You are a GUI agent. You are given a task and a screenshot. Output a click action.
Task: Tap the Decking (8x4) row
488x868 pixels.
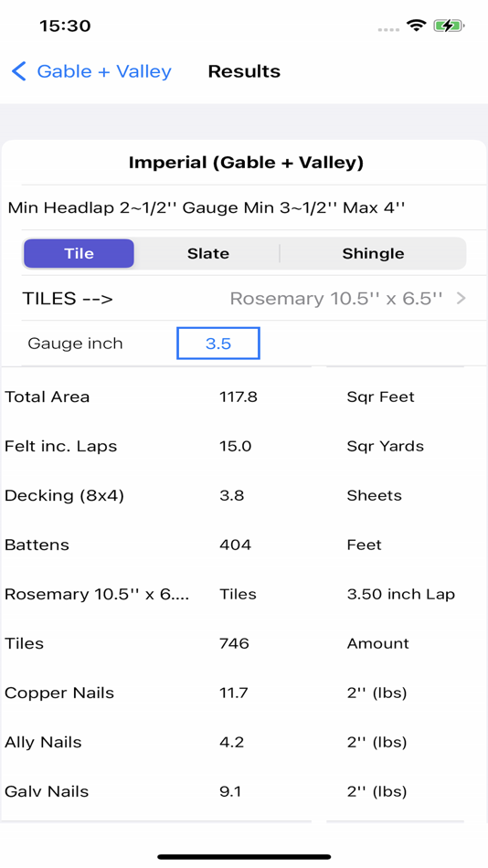pos(244,495)
